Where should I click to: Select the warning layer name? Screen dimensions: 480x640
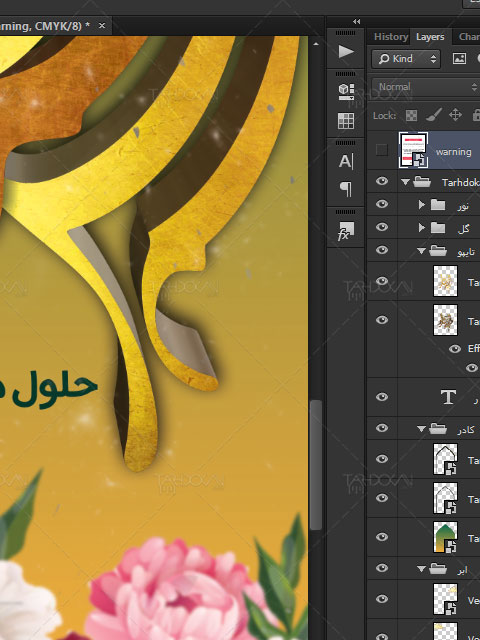click(x=453, y=152)
